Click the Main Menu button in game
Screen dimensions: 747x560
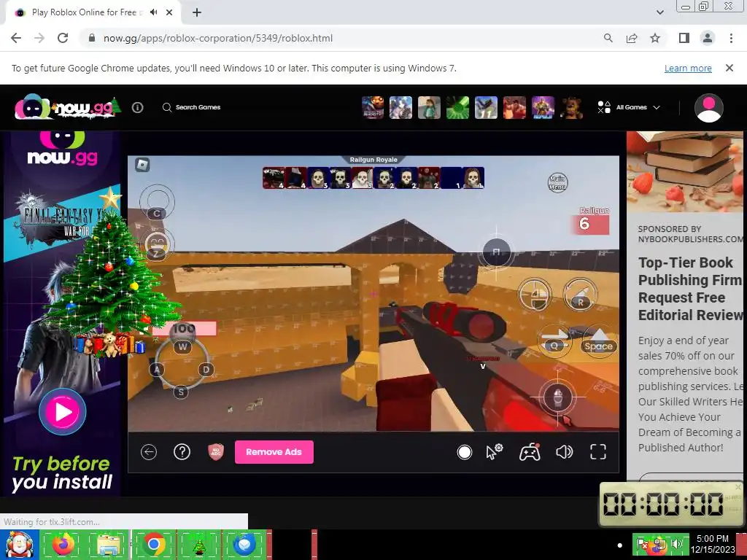pos(557,182)
